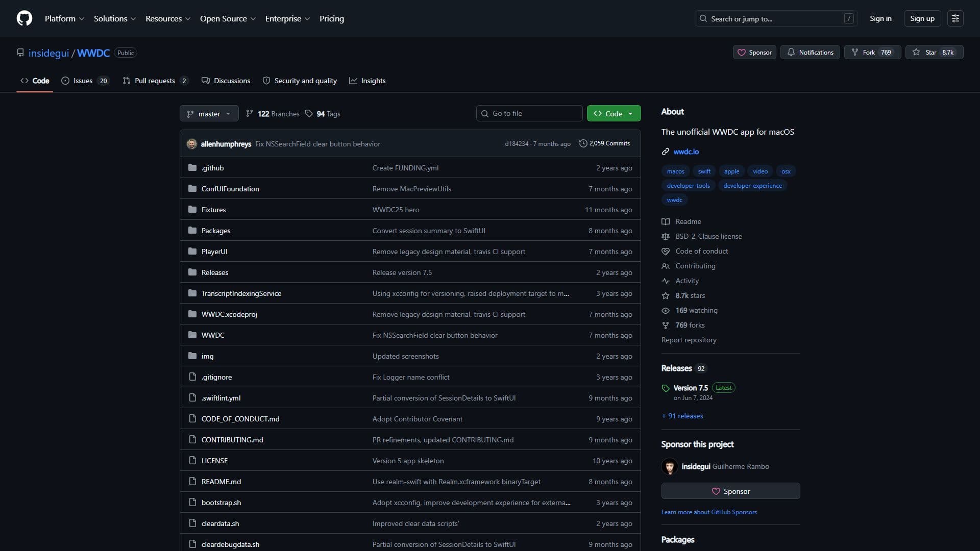Open the star icon beside 8.7k stars
The height and width of the screenshot is (551, 980).
tap(666, 295)
